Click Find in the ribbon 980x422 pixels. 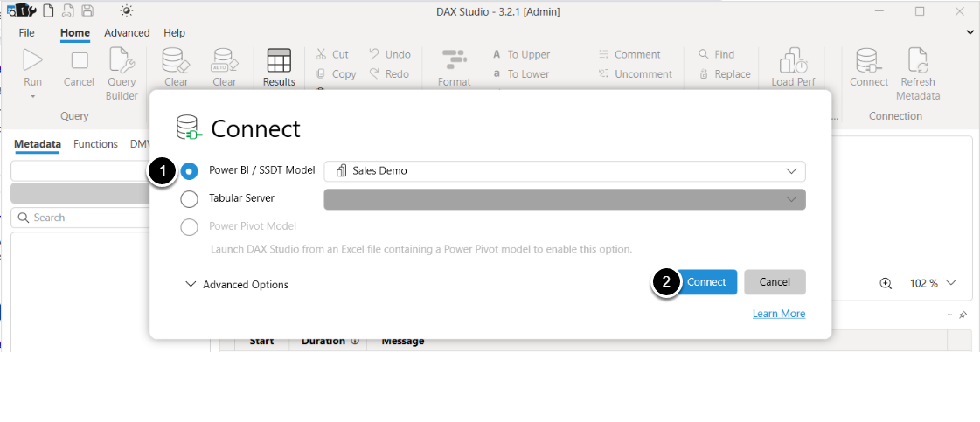[x=716, y=54]
